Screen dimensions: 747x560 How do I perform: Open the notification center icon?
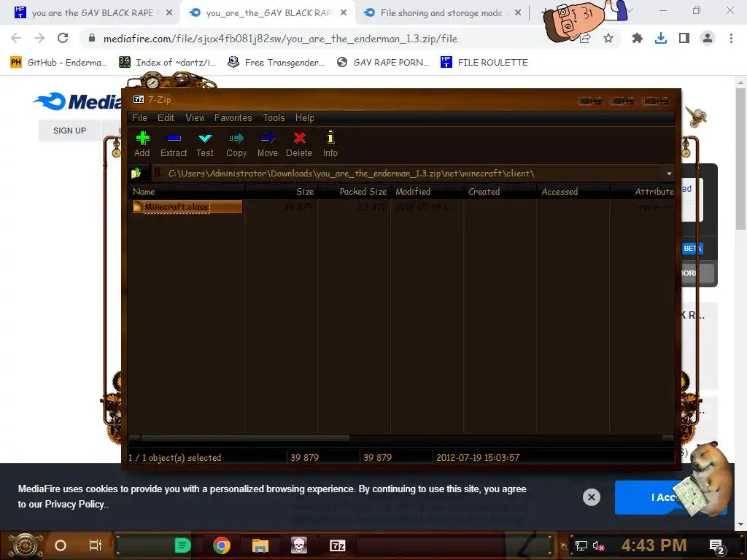(716, 545)
